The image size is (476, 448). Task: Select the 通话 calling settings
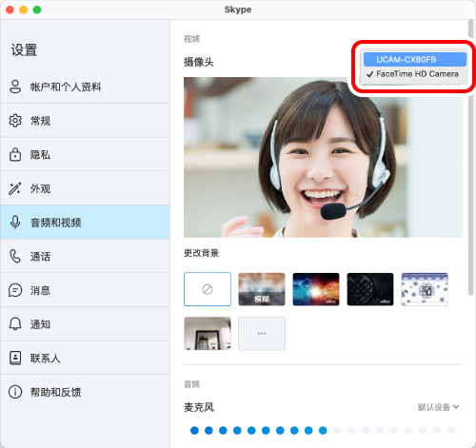tap(85, 256)
